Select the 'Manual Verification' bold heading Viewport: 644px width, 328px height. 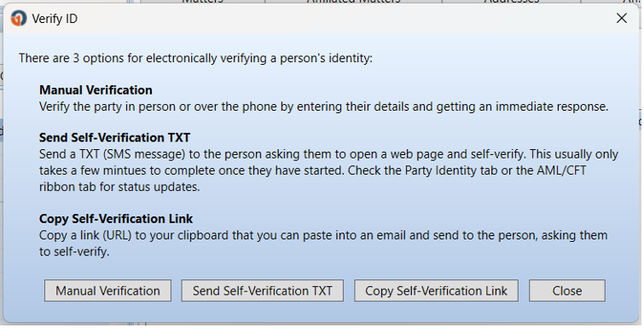tap(96, 89)
